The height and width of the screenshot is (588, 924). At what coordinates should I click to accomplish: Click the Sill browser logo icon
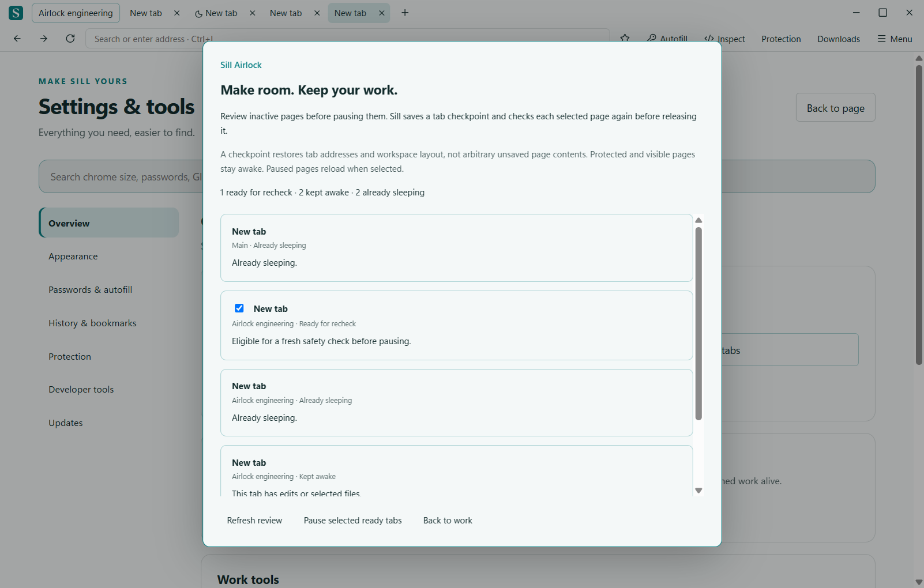tap(16, 13)
